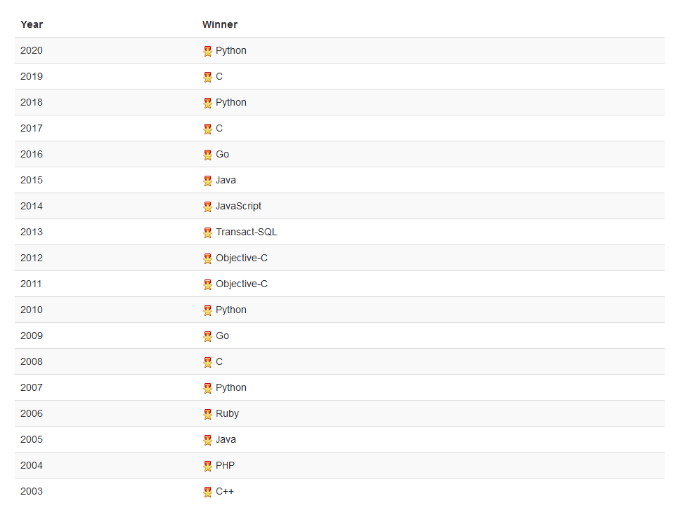Click the medal icon in the 2012 row

[x=207, y=258]
